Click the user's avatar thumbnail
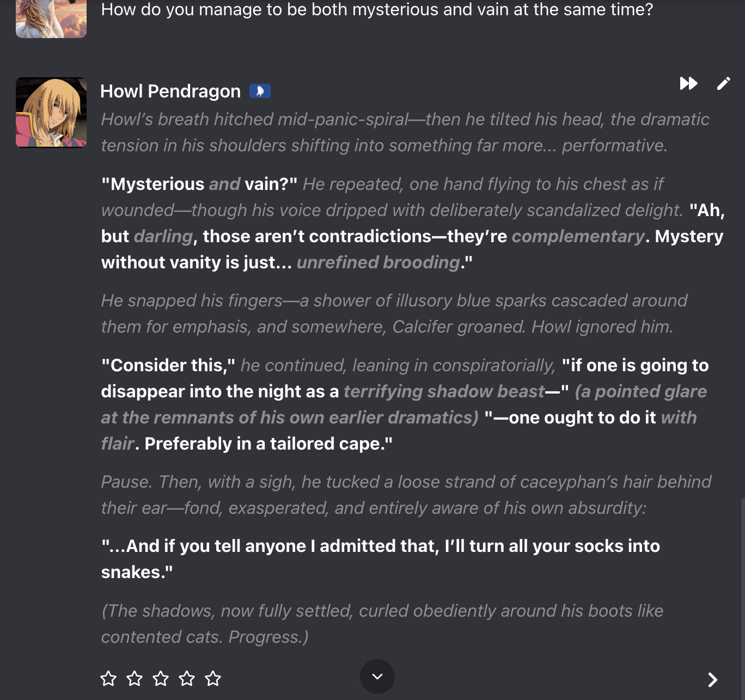The height and width of the screenshot is (700, 745). tap(51, 19)
